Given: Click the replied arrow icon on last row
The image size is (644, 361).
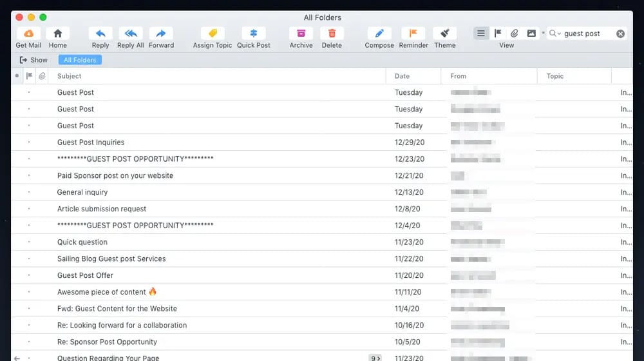Looking at the screenshot, I should [17, 358].
